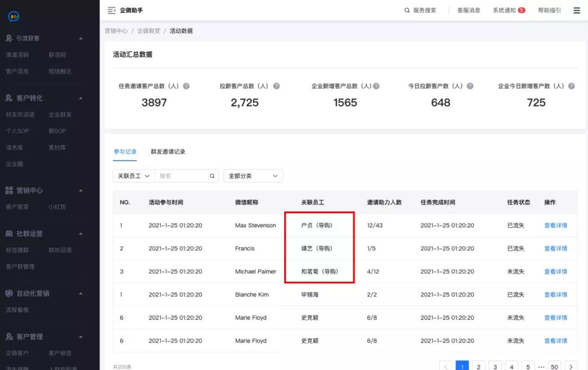
Task: View 系统通知 with the red badge
Action: 504,10
